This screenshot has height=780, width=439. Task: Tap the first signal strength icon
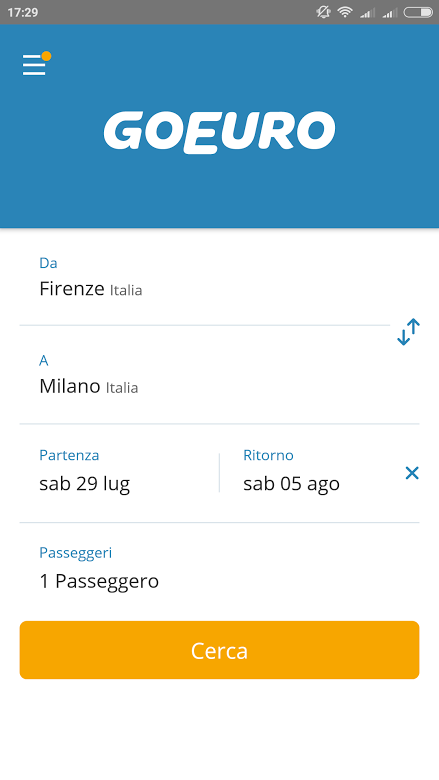pos(367,12)
